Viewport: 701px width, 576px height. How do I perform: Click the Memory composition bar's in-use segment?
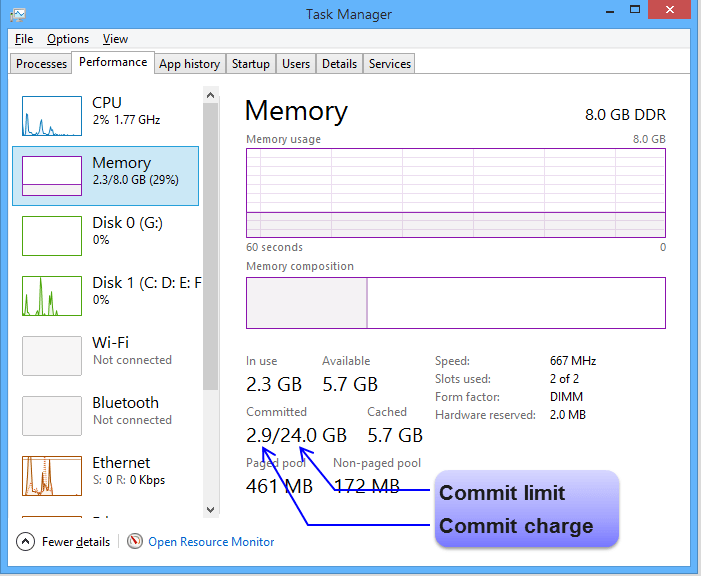[x=306, y=303]
